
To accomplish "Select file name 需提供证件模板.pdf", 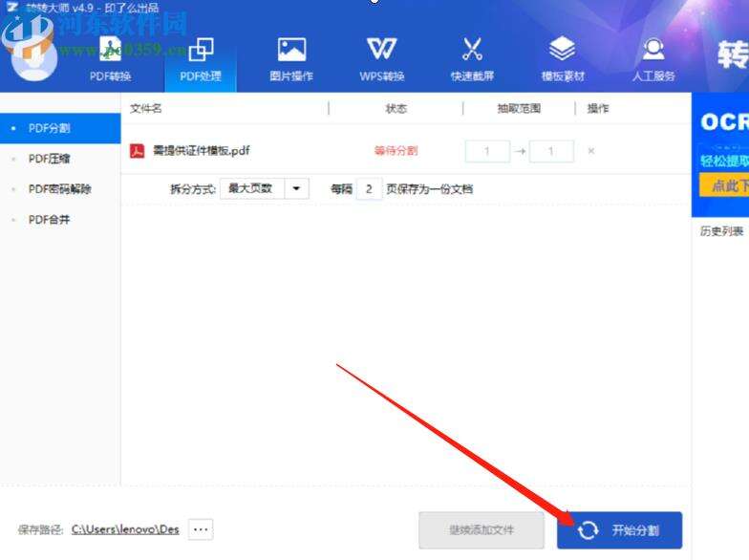I will [201, 151].
